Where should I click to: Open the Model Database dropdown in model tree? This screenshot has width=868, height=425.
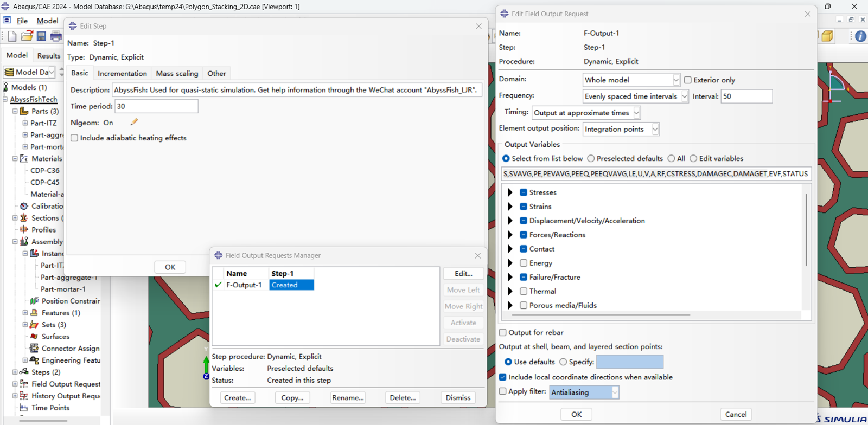coord(29,72)
